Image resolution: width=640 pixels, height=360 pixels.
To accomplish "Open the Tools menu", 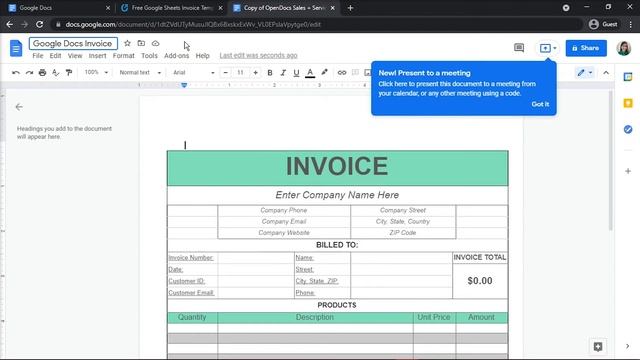I will [x=149, y=56].
